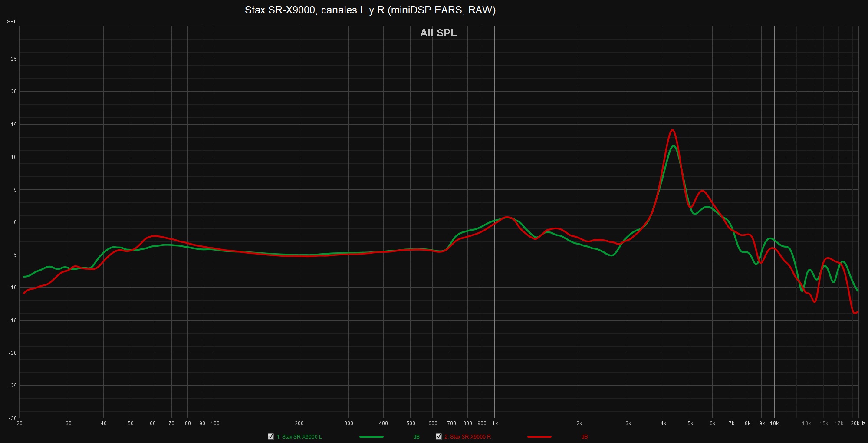
Task: Click the red dB readout in legend
Action: click(584, 437)
